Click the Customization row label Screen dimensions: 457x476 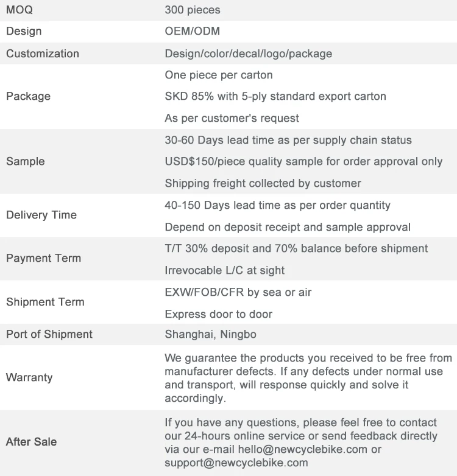[x=43, y=54]
